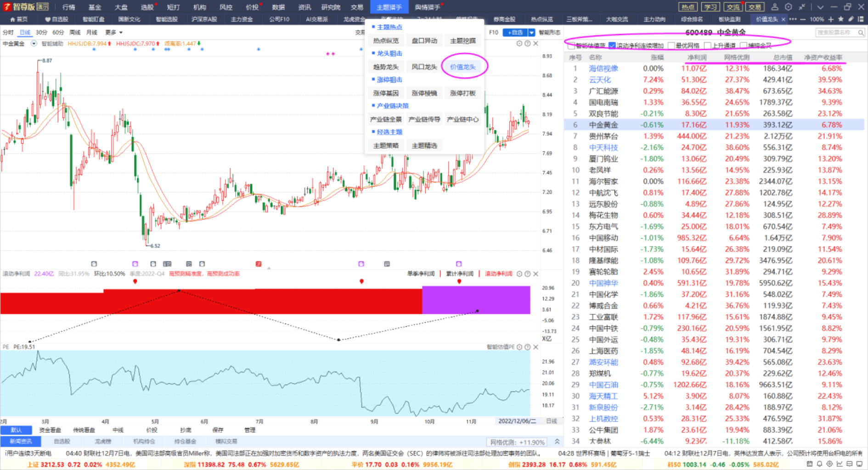This screenshot has height=470, width=868.
Task: Close the 价值龙头 tab
Action: pyautogui.click(x=783, y=19)
